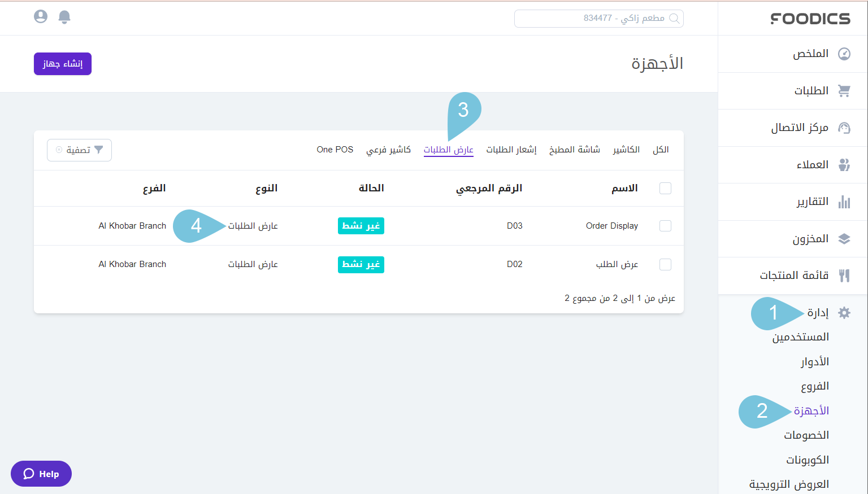Click reference number D02
This screenshot has width=868, height=494.
click(515, 264)
